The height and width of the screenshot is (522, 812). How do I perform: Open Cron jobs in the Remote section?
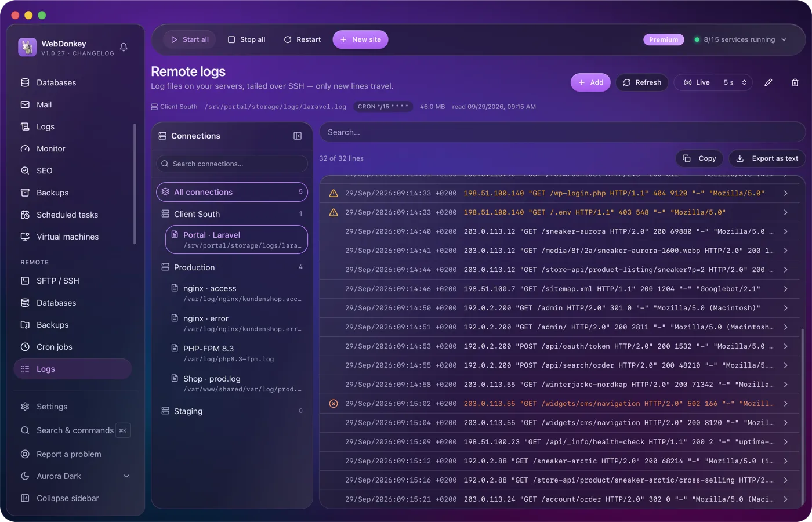pyautogui.click(x=73, y=347)
